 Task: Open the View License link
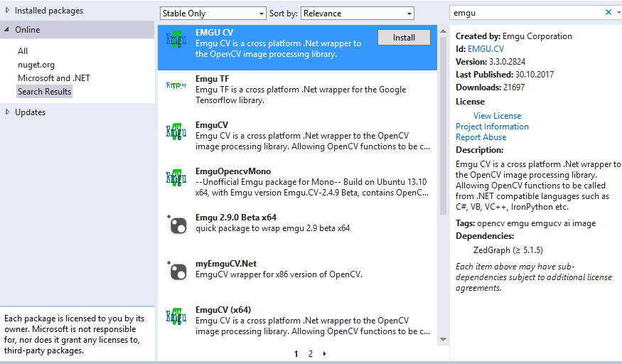point(497,116)
